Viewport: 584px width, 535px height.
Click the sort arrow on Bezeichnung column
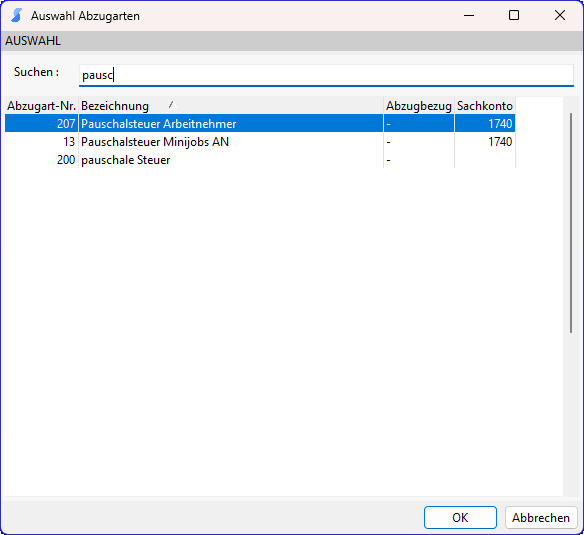[172, 105]
